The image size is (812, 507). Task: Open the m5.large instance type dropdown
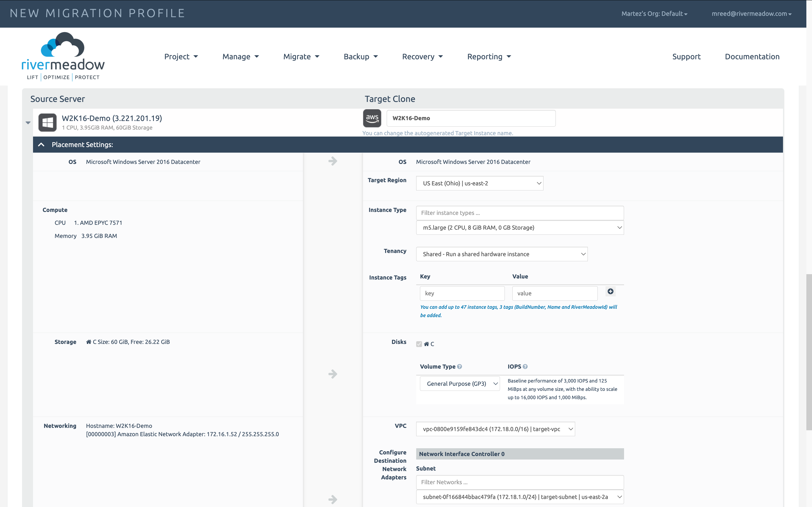[x=519, y=228]
